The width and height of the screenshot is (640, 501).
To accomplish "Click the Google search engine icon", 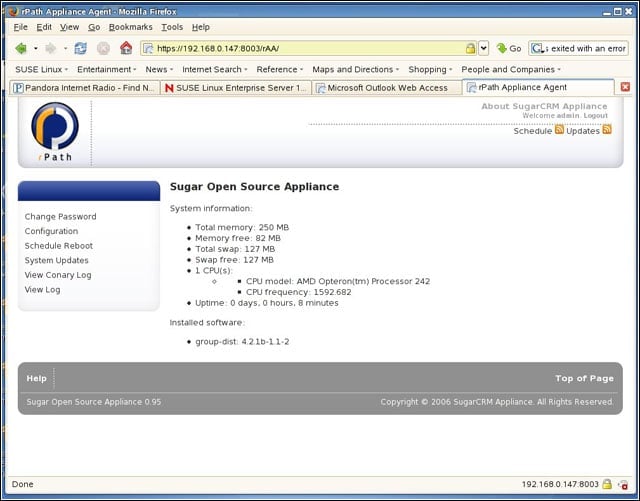I will [x=537, y=49].
